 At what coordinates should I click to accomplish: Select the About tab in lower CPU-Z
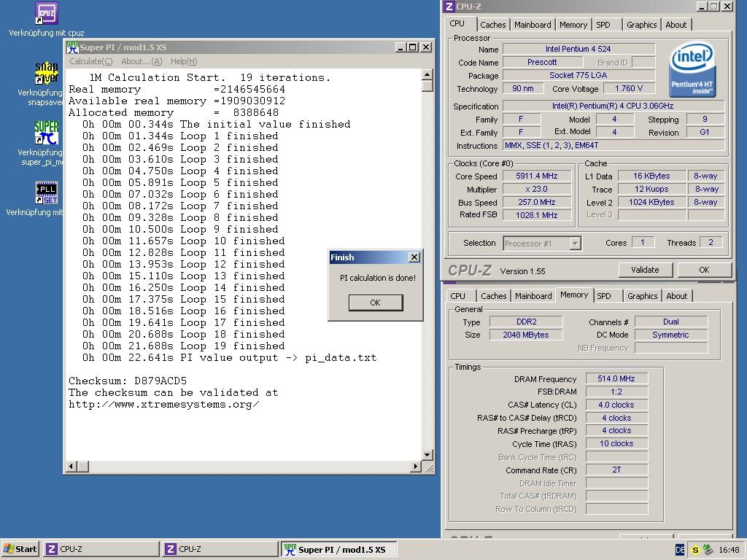pos(676,296)
